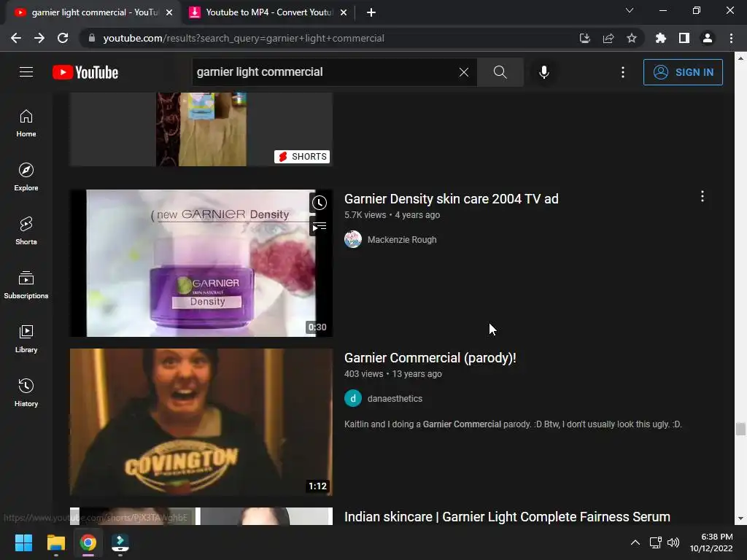The image size is (747, 560).
Task: Open Indian skincare Garnier Light Complete title
Action: 507,517
